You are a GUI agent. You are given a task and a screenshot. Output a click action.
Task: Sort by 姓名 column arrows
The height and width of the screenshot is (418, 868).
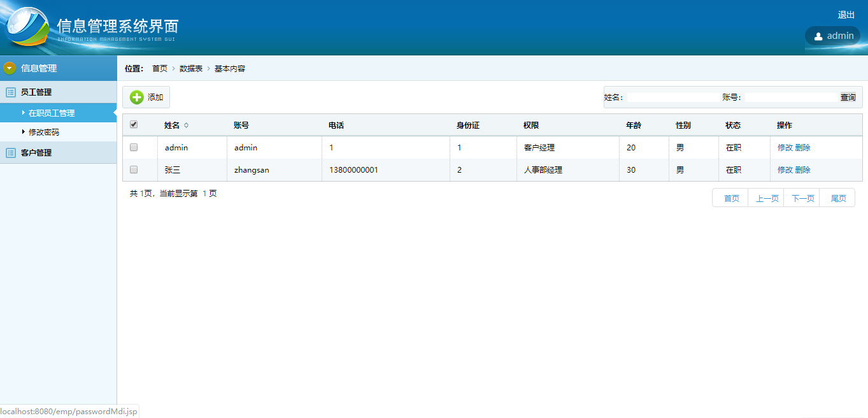pyautogui.click(x=186, y=126)
